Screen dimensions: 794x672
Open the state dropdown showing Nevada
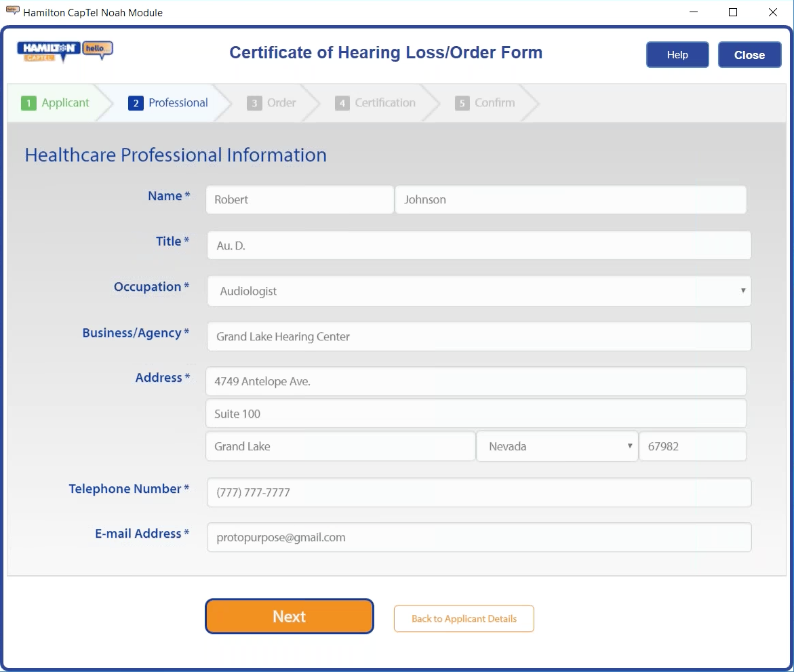pyautogui.click(x=557, y=446)
